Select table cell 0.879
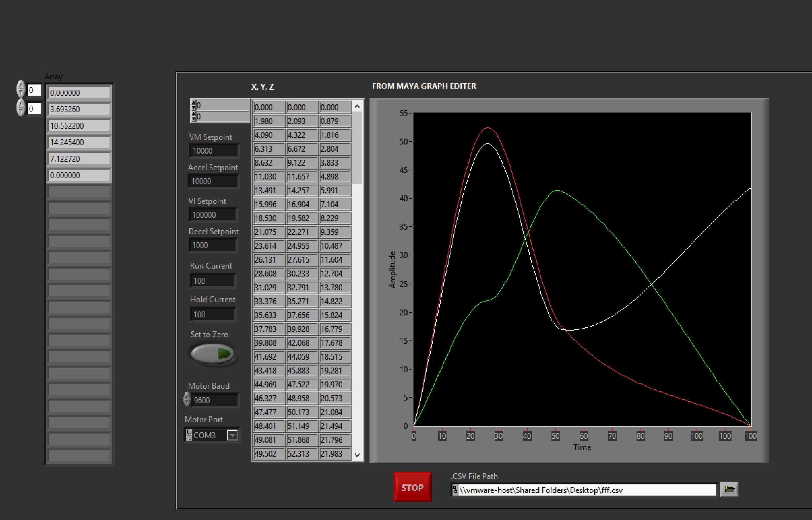 click(x=335, y=121)
